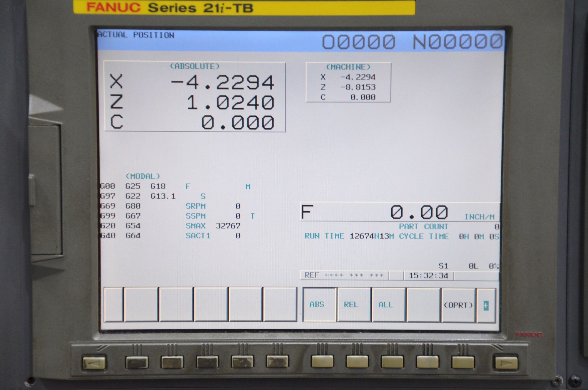Click absolute X value -4.2294
The width and height of the screenshot is (588, 390).
coord(222,82)
